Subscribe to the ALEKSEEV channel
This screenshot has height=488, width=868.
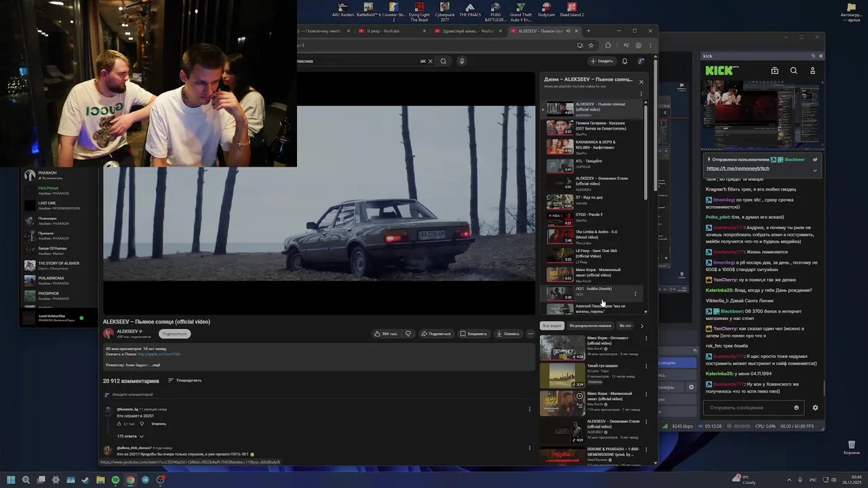[x=174, y=333]
